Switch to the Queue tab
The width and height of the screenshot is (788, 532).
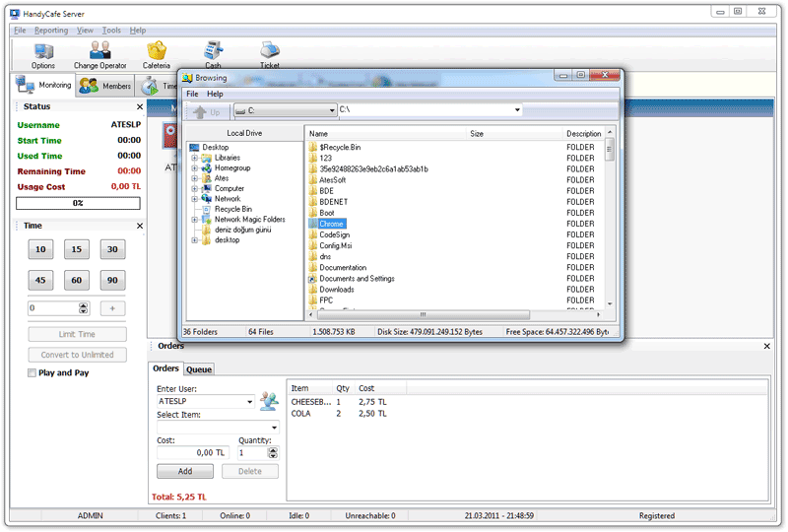pyautogui.click(x=199, y=369)
